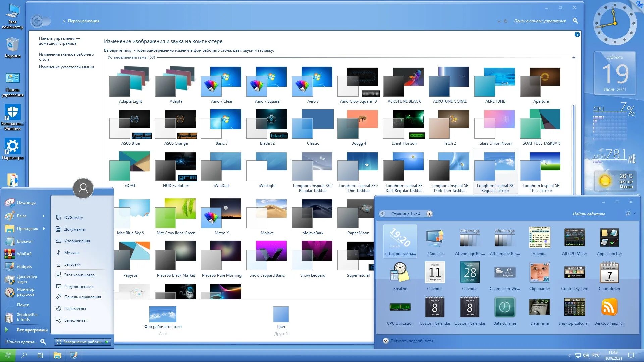Open WinRAR from start menu
Viewport: 644px width, 362px height.
pos(24,254)
